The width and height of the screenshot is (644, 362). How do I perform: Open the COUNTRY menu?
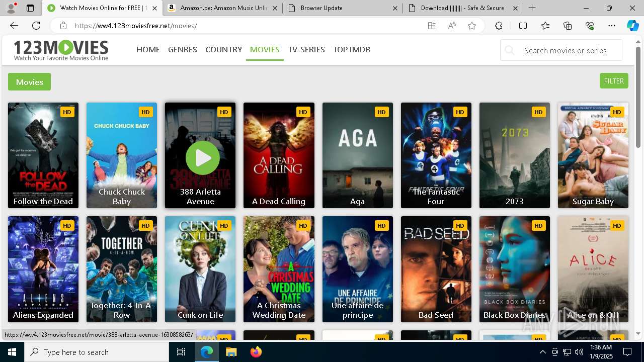(223, 49)
